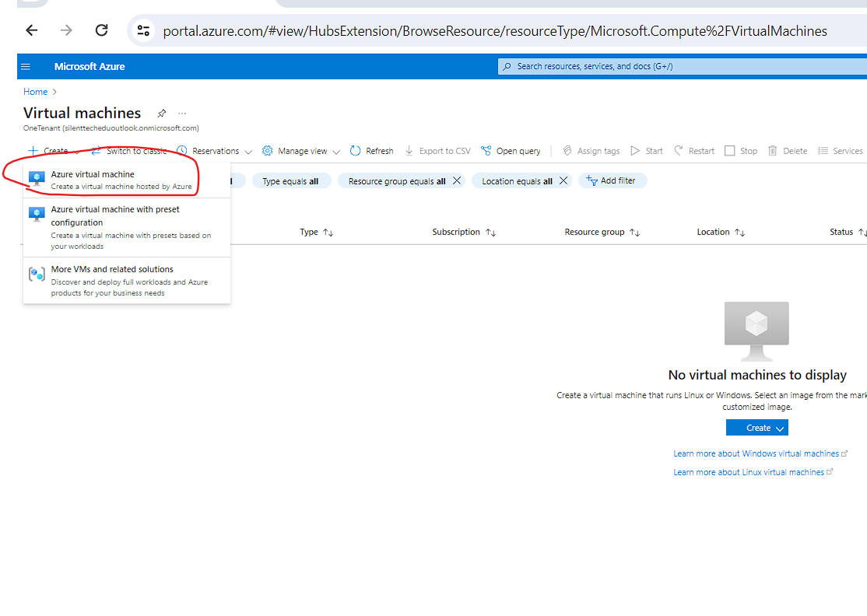This screenshot has height=616, width=867.
Task: Toggle sorting on the Type column
Action: pyautogui.click(x=316, y=231)
